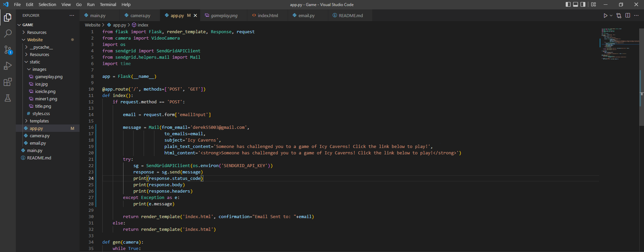644x252 pixels.
Task: Split the editor to the right
Action: [628, 15]
